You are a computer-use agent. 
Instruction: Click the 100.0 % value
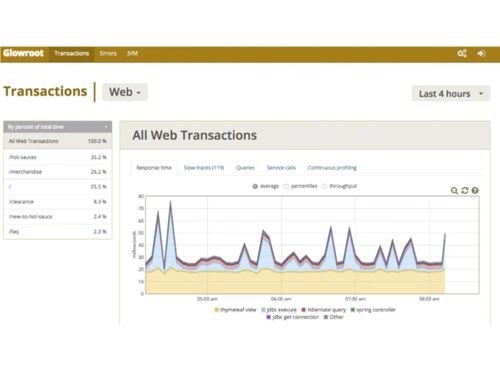[97, 141]
